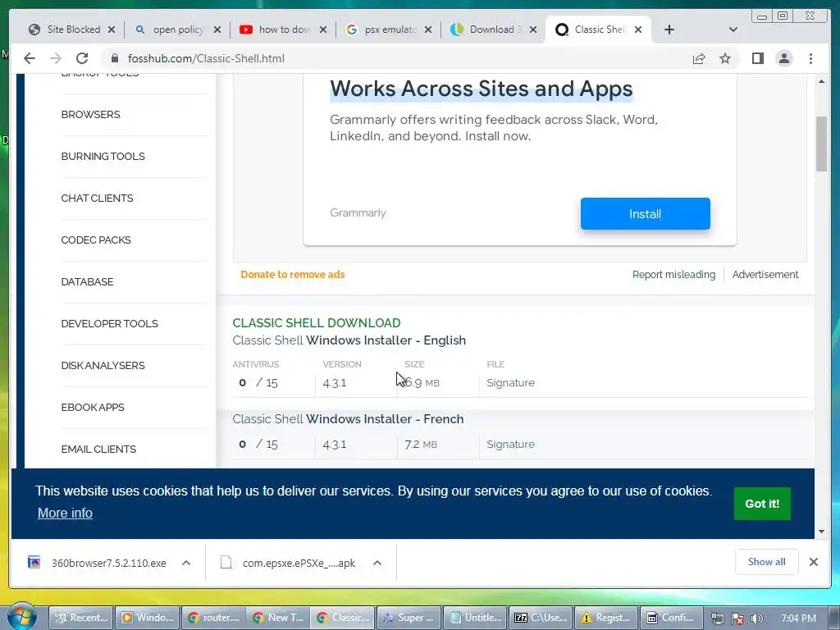The height and width of the screenshot is (630, 840).
Task: Click the forward navigation arrow
Action: tap(55, 58)
